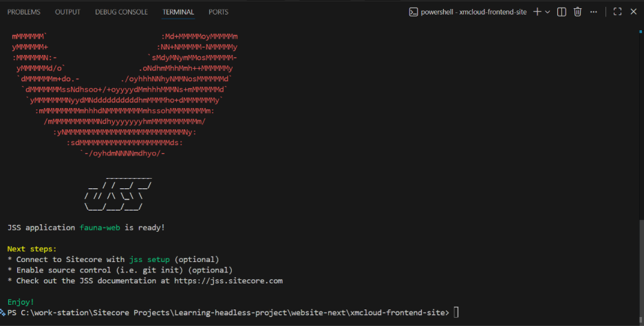
Task: Click the green 'jss setup' command text
Action: click(149, 259)
